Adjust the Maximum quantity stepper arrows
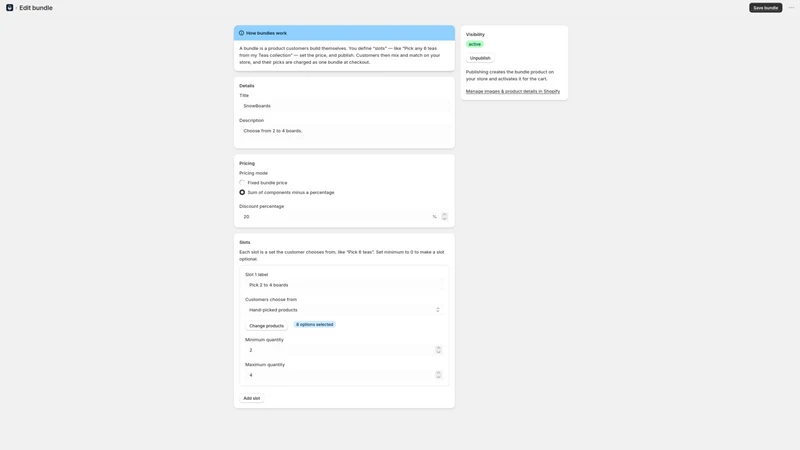The width and height of the screenshot is (800, 450). [438, 375]
